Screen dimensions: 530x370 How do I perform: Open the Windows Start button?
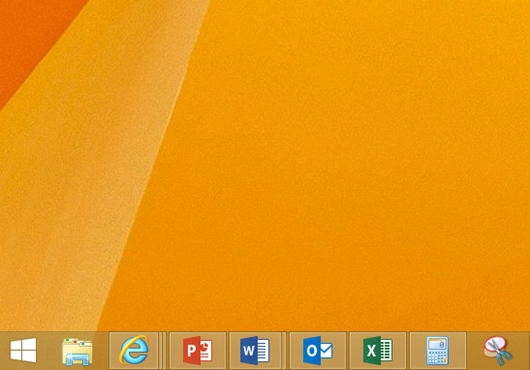pyautogui.click(x=23, y=350)
